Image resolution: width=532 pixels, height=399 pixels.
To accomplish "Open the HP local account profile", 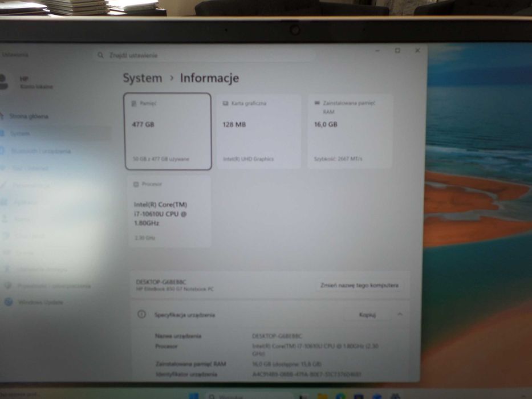I will pyautogui.click(x=27, y=83).
